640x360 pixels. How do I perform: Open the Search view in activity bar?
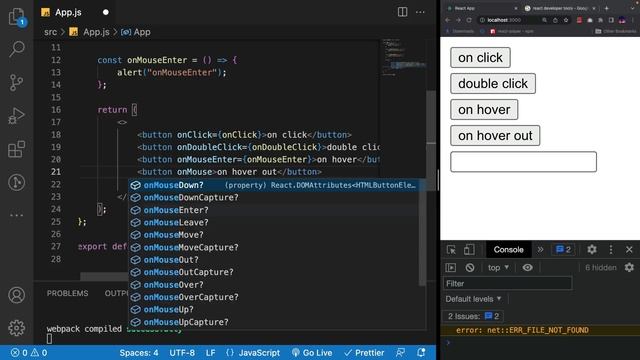pyautogui.click(x=16, y=49)
